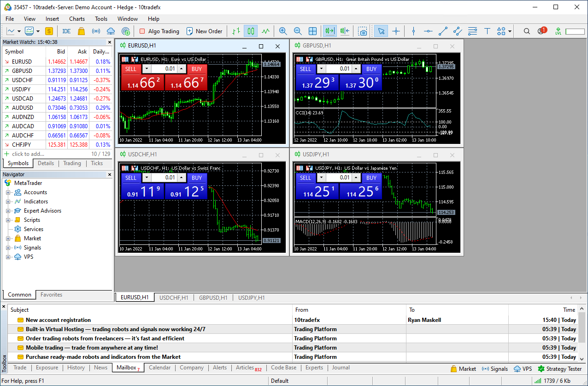This screenshot has width=588, height=386.
Task: Switch to the Details tab in Market Watch
Action: [x=46, y=163]
